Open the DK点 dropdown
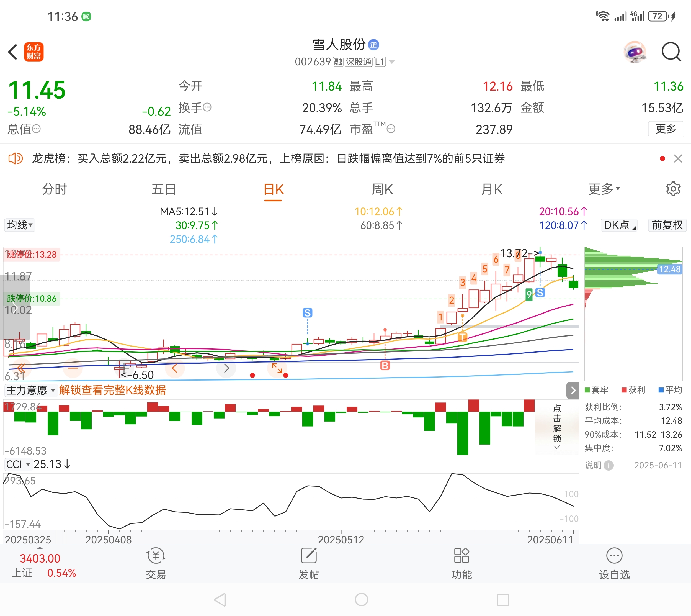This screenshot has width=691, height=616. click(x=619, y=225)
